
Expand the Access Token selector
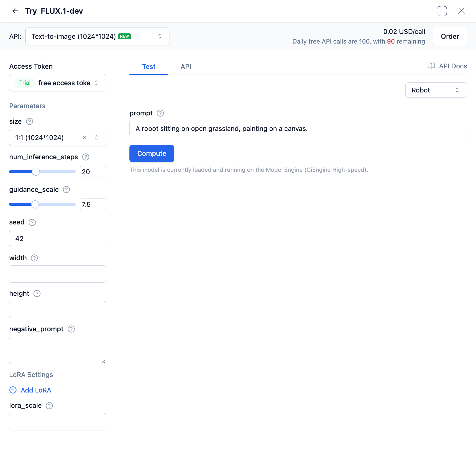tap(57, 83)
